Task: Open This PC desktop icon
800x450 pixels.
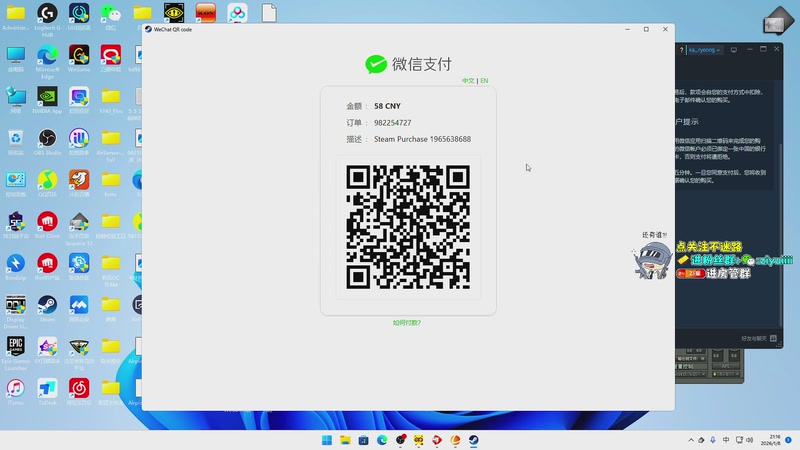Action: pos(16,59)
